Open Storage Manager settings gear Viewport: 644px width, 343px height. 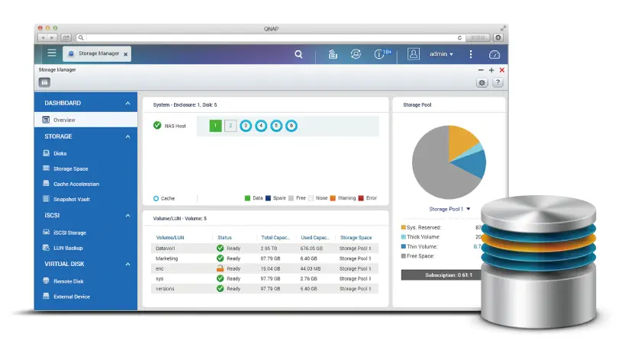click(481, 83)
